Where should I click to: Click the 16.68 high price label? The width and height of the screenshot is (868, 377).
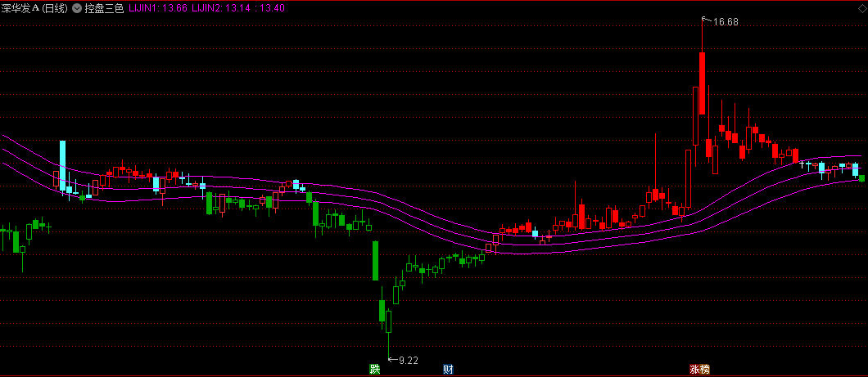coord(726,22)
